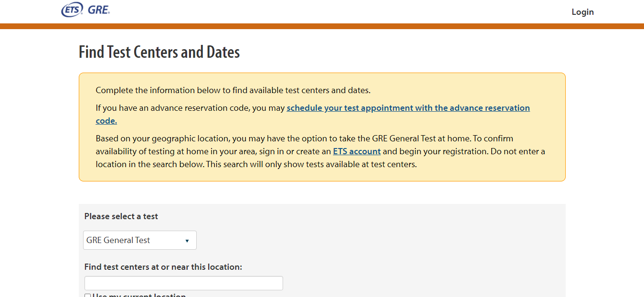This screenshot has width=644, height=297.
Task: Click the Complete the information below sentence
Action: (x=233, y=90)
